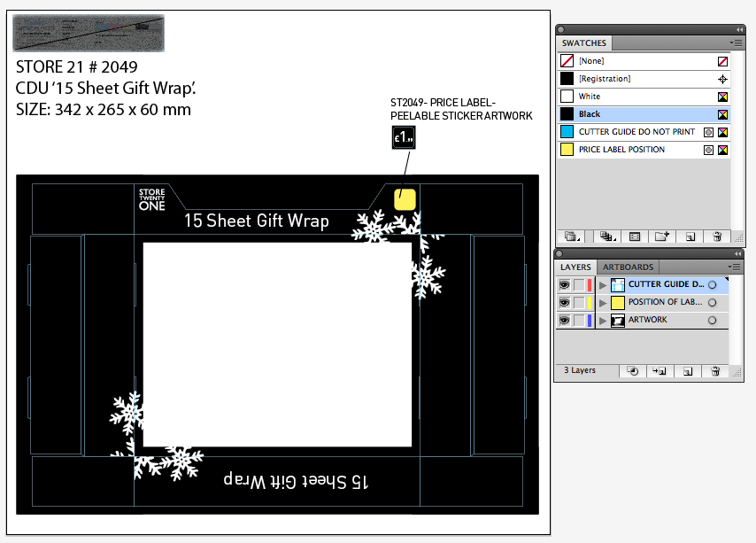Click target circle of ARTWORK layer

(712, 320)
